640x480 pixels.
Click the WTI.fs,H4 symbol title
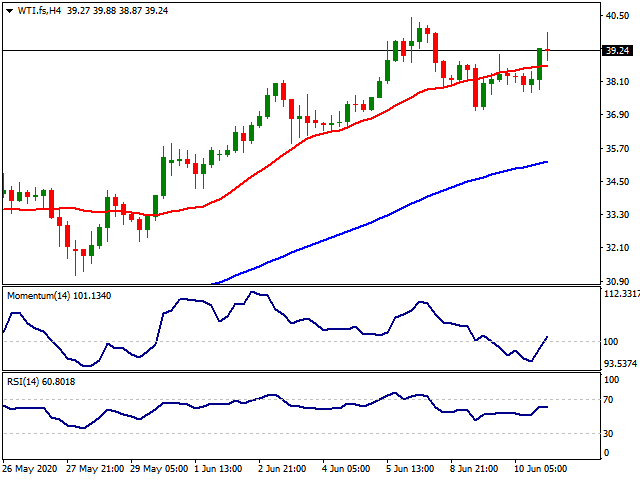click(x=39, y=11)
